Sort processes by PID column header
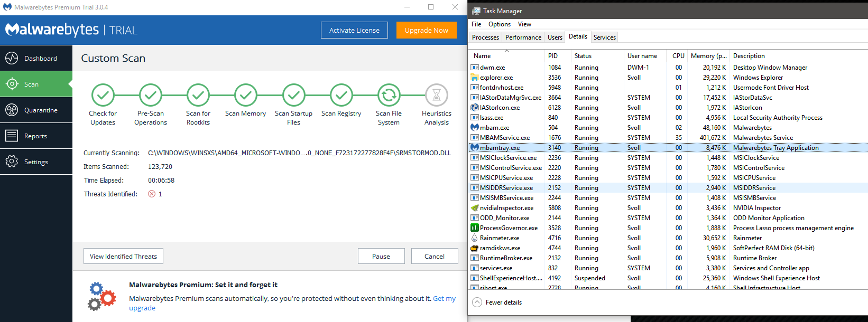 click(558, 55)
